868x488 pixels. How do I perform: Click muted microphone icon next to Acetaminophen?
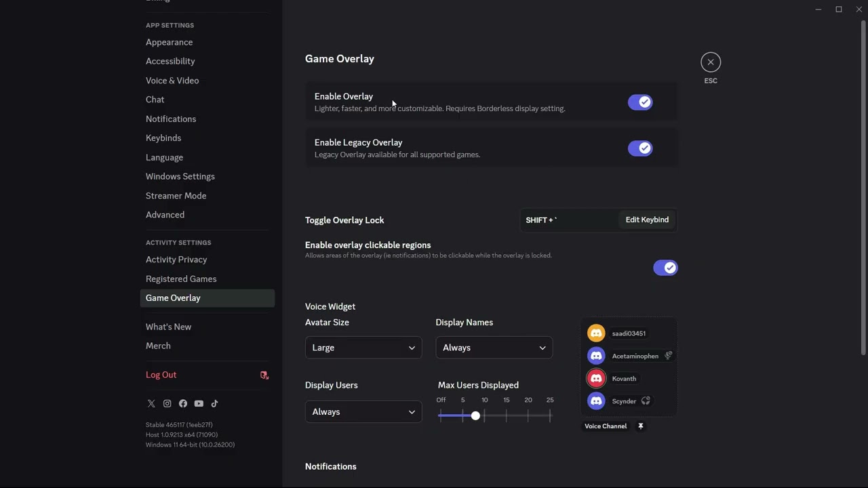tap(668, 355)
